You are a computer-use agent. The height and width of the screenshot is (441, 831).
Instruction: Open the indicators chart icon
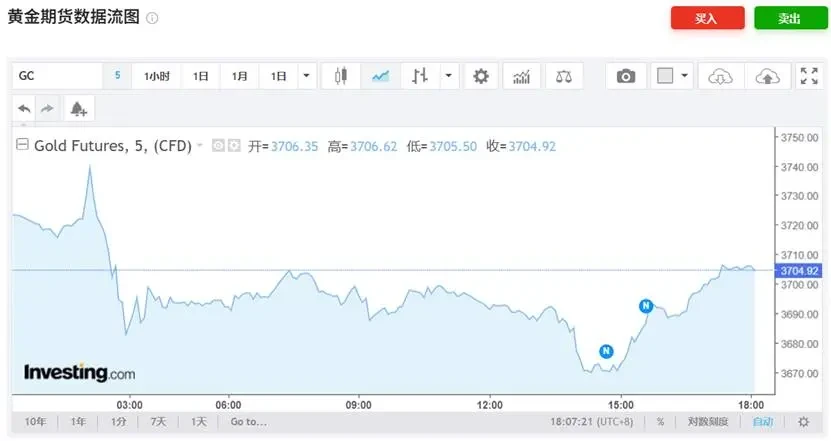click(521, 76)
